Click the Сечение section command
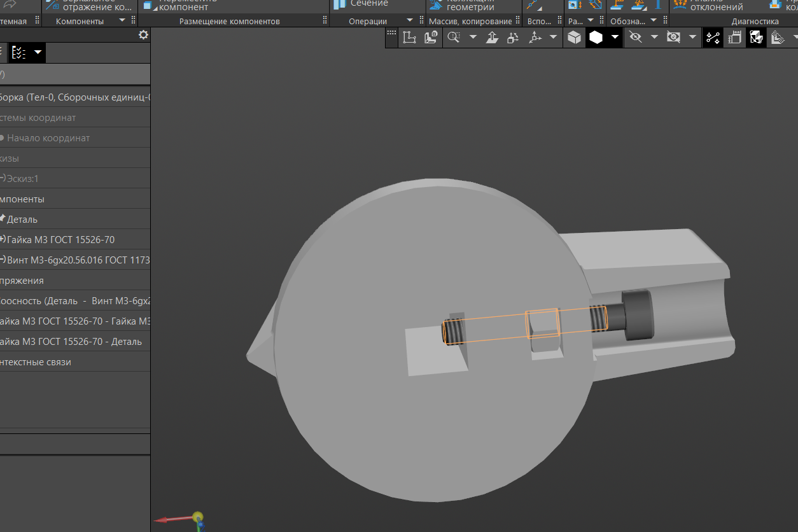 (x=360, y=5)
